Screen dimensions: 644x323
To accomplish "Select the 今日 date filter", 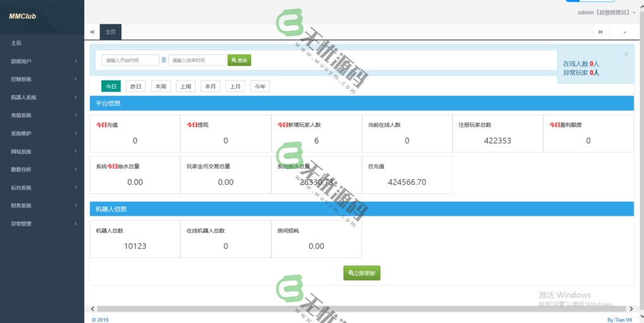I will 111,86.
